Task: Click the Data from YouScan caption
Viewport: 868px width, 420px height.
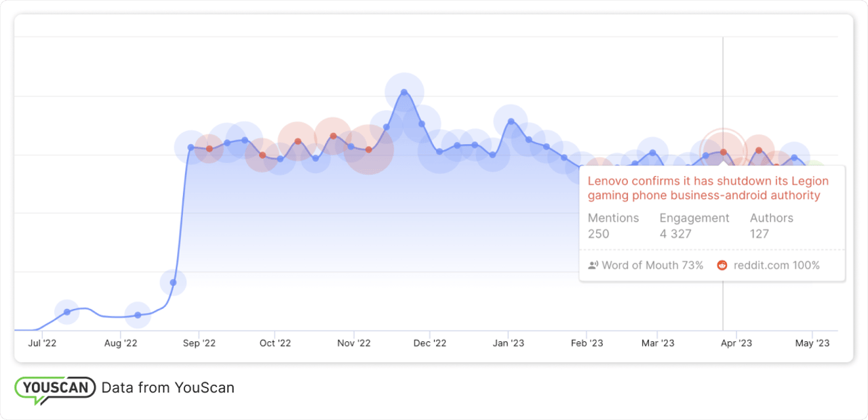Action: 167,388
